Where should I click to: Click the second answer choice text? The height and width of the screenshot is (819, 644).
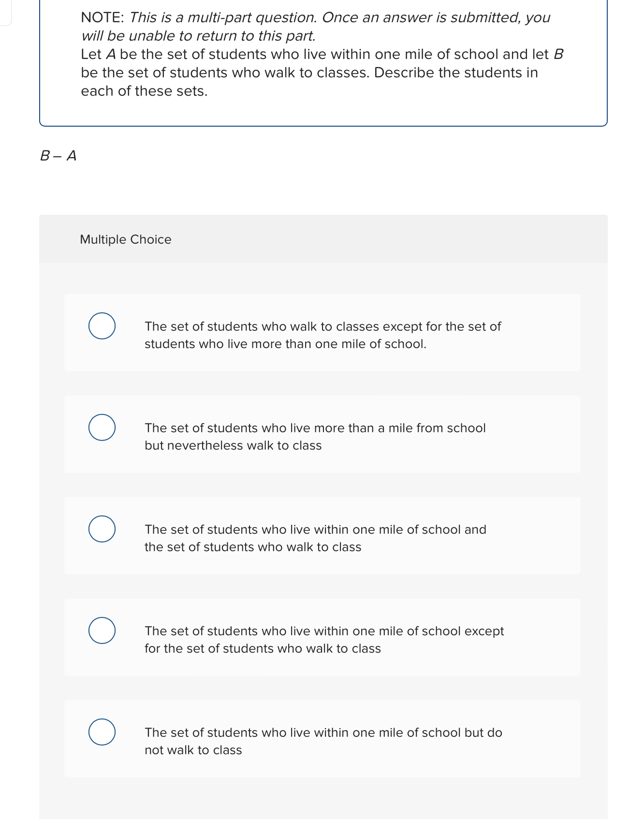coord(315,437)
